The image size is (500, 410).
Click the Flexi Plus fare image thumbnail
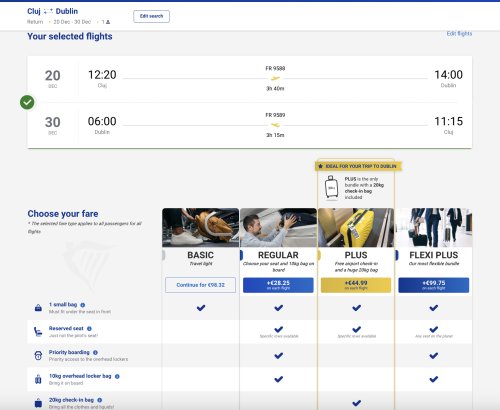[x=434, y=228]
